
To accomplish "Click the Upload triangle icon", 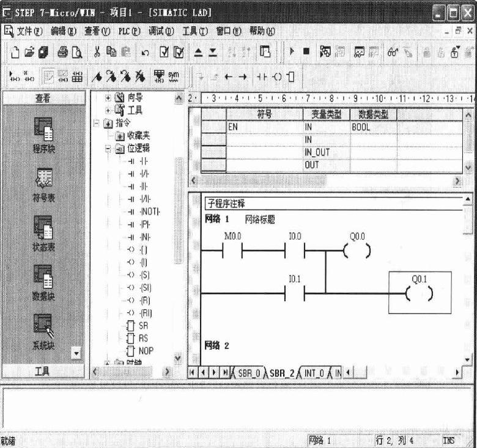I will [198, 53].
